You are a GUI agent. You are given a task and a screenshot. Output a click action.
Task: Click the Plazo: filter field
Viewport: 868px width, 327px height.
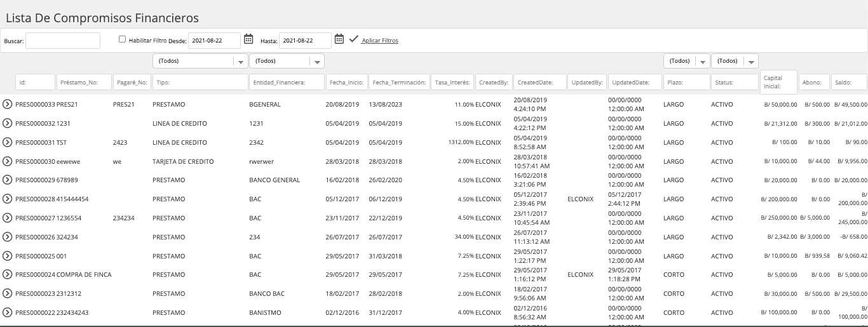(687, 82)
